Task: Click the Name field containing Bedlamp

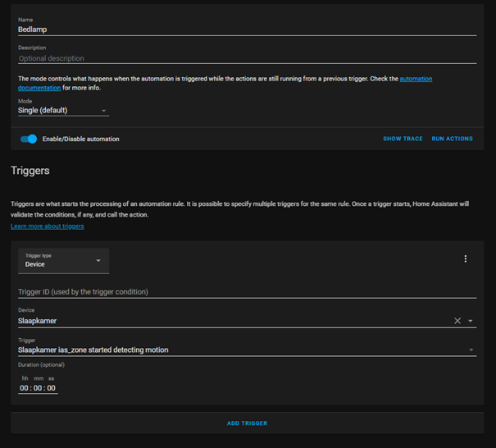Action: point(246,29)
